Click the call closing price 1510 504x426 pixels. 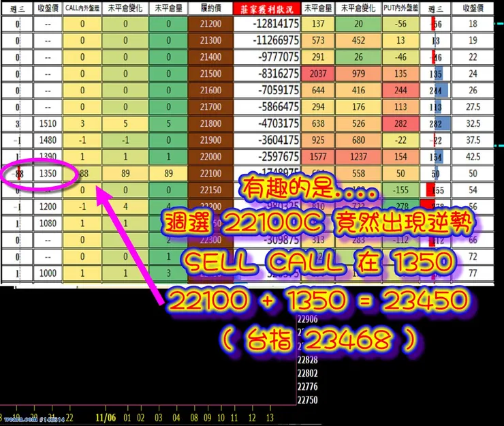pyautogui.click(x=48, y=123)
